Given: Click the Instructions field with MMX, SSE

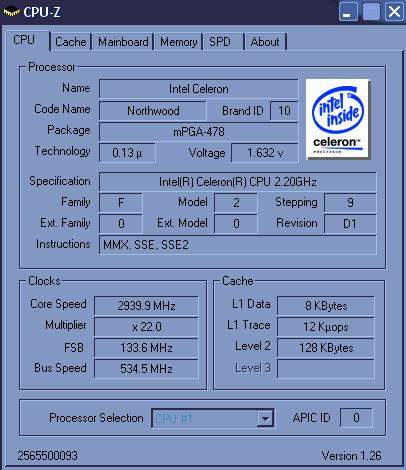Looking at the screenshot, I should click(x=238, y=245).
